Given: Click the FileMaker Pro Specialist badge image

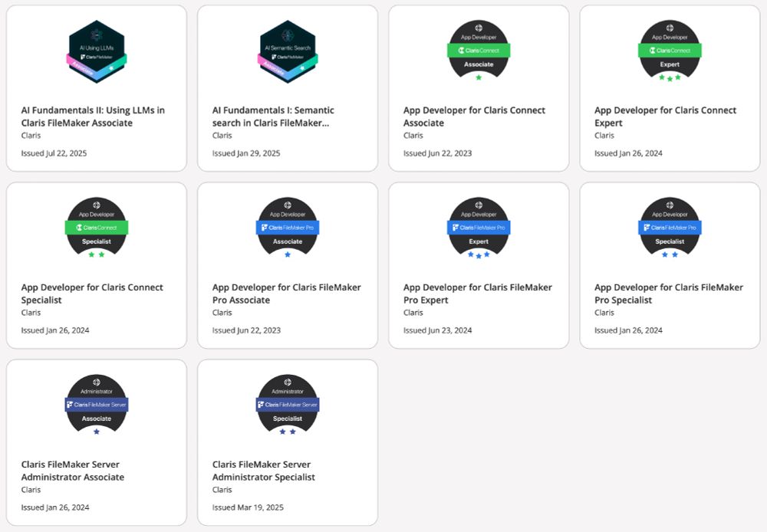Looking at the screenshot, I should click(x=670, y=228).
